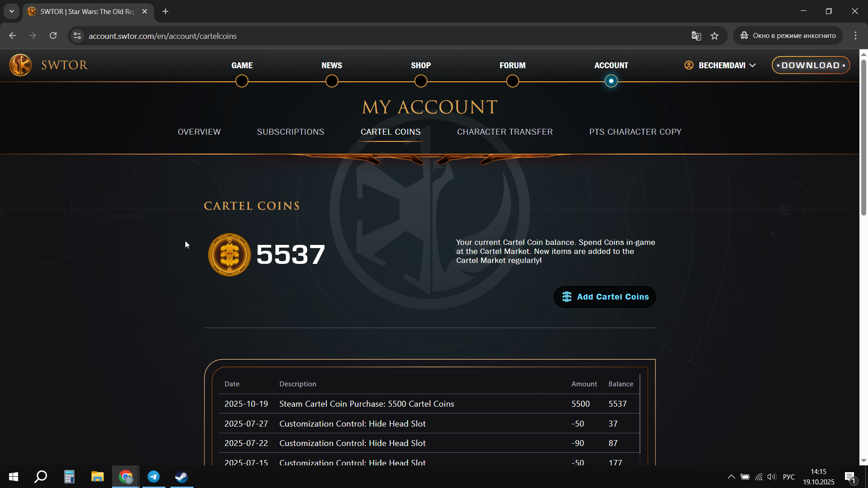
Task: Click the SWTOR logo emblem
Action: coord(20,65)
